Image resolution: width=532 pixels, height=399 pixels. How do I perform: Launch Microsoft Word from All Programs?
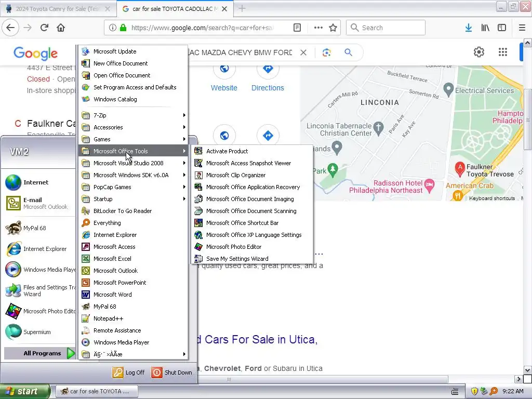(134, 295)
